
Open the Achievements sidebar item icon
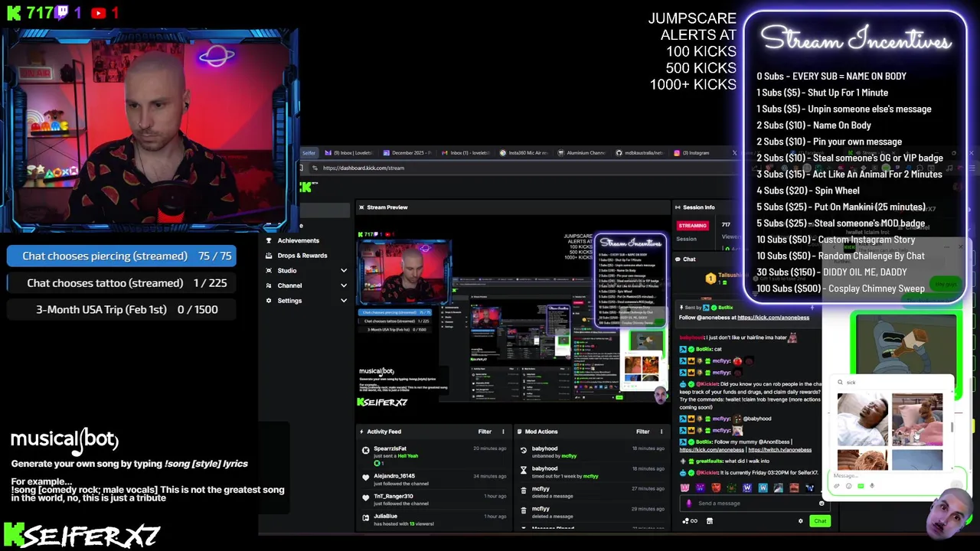coord(269,240)
